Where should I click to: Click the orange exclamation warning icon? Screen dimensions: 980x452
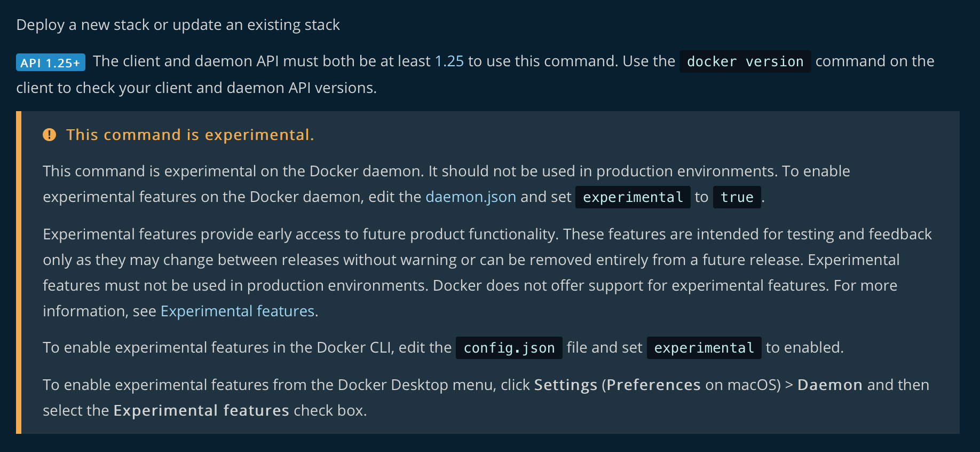coord(49,135)
